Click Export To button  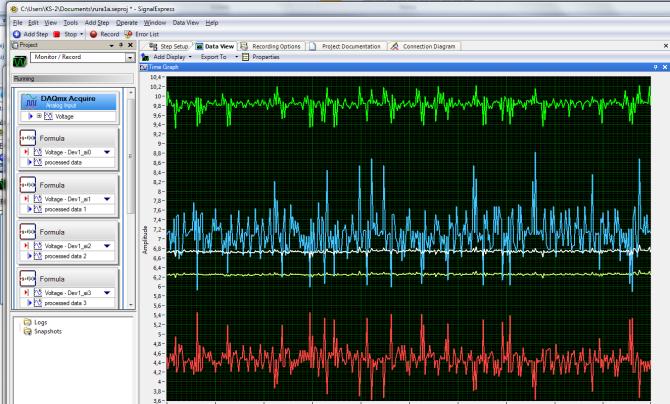point(214,57)
